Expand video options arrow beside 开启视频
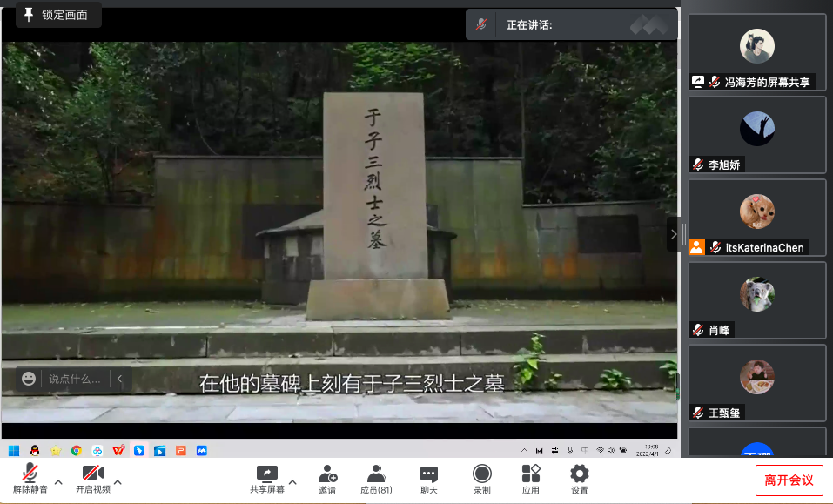Viewport: 833px width, 504px height. (x=118, y=481)
